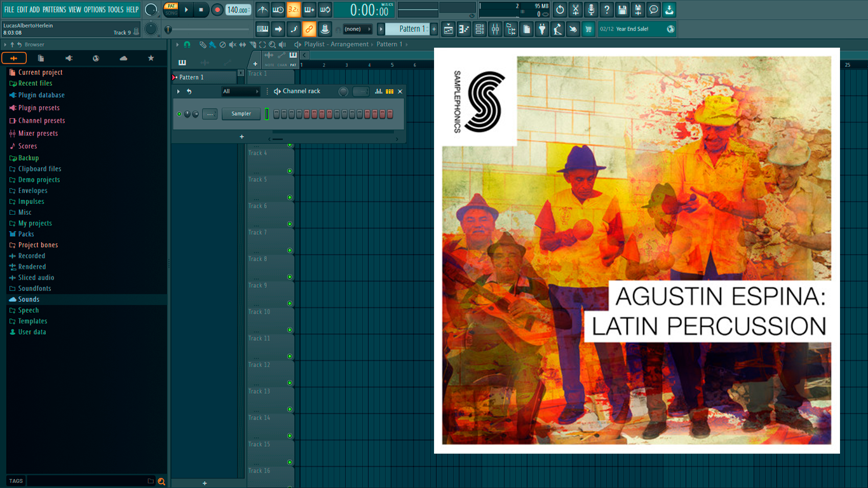This screenshot has width=868, height=488.
Task: Toggle PAT/SONG mode switch
Action: click(171, 10)
